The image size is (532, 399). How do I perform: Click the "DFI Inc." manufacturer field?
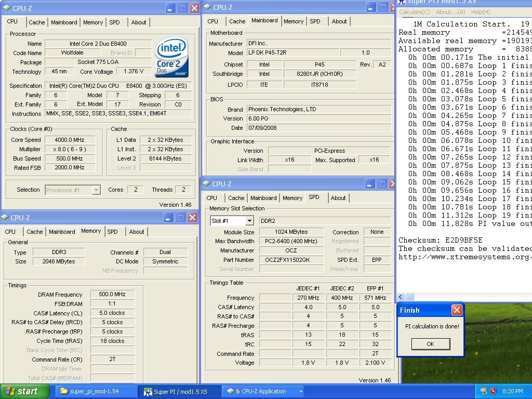tap(319, 43)
